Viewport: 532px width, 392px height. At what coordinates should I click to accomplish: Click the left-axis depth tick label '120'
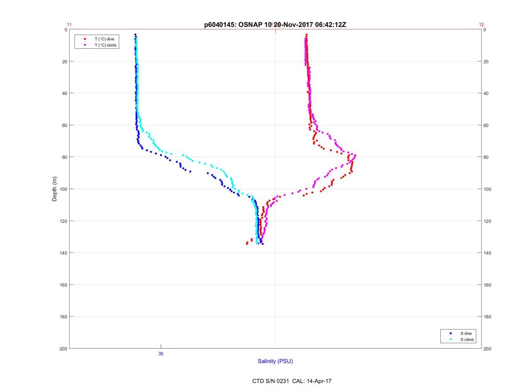point(63,221)
